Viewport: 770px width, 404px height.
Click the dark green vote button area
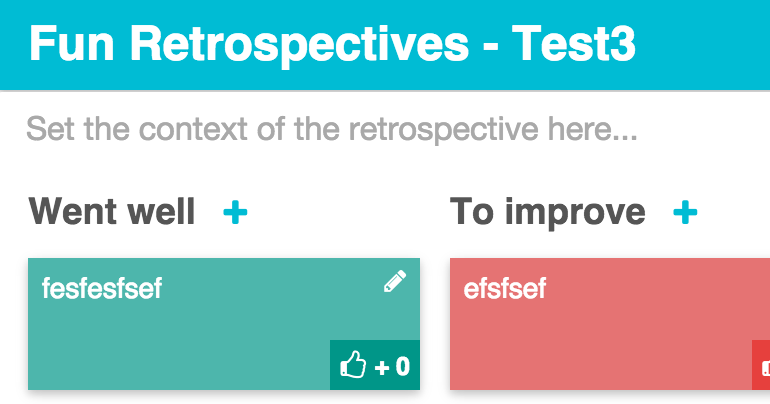(x=375, y=366)
